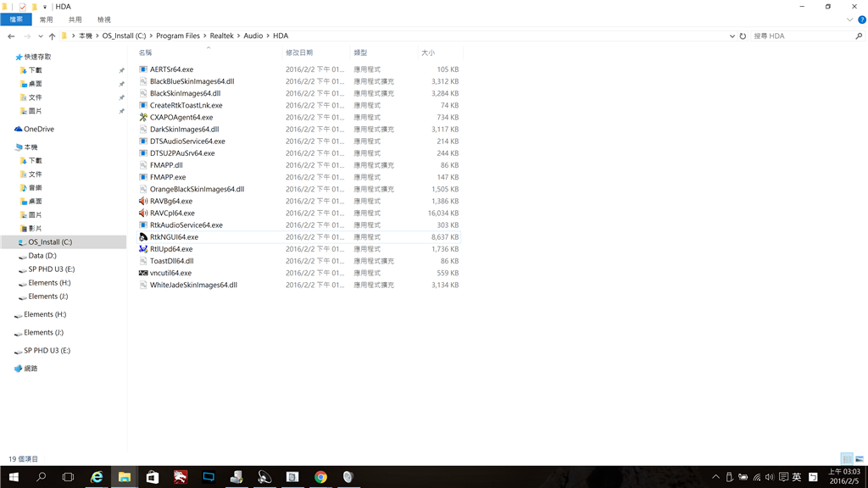Select 快速存取 in navigation pane

tap(37, 57)
